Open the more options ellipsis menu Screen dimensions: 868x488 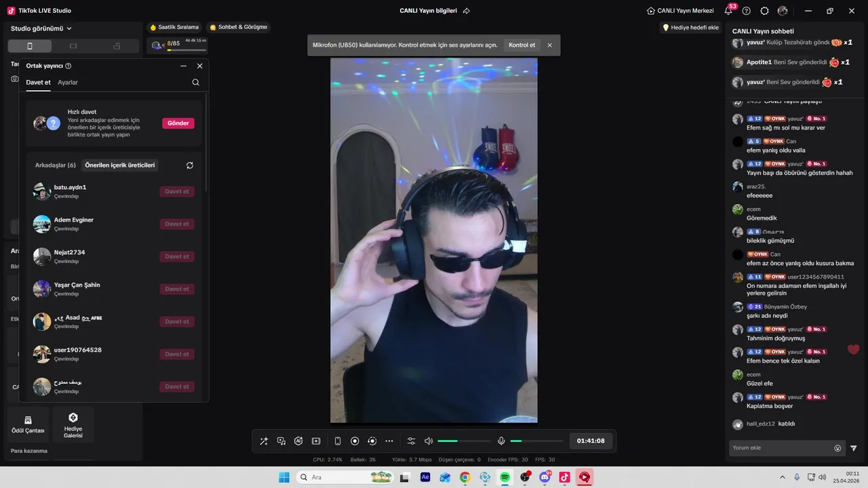click(x=389, y=441)
